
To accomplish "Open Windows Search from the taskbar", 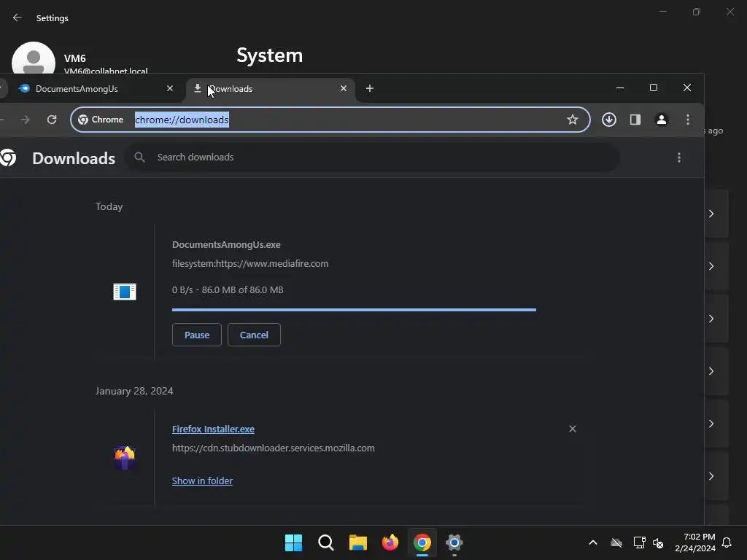I will pos(326,542).
